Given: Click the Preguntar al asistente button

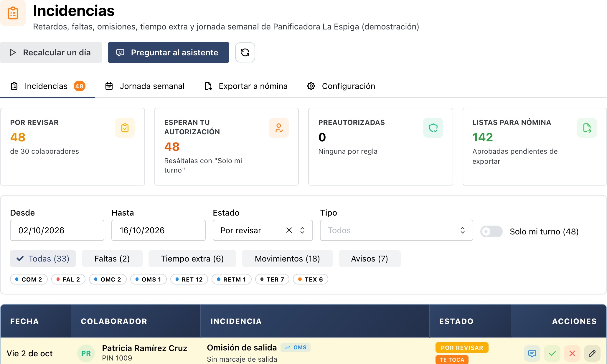Looking at the screenshot, I should click(169, 52).
